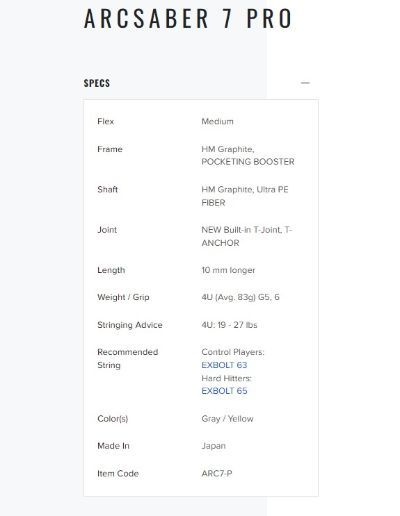
Task: Click the Frame spec label
Action: pyautogui.click(x=110, y=149)
